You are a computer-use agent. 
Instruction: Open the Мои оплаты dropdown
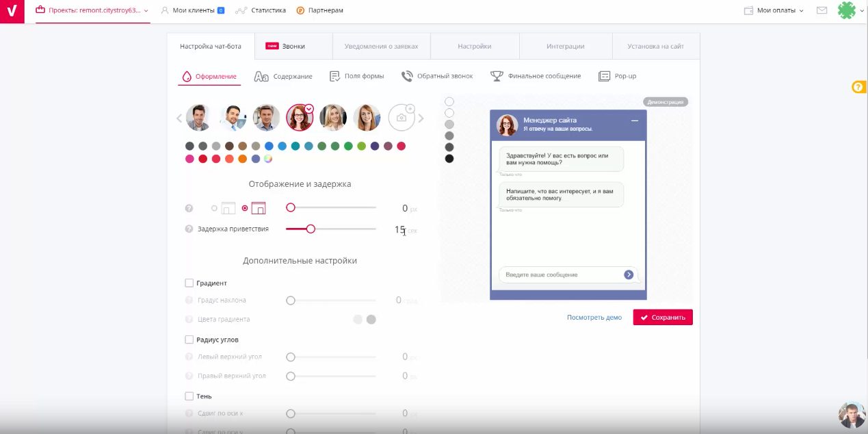(x=774, y=10)
